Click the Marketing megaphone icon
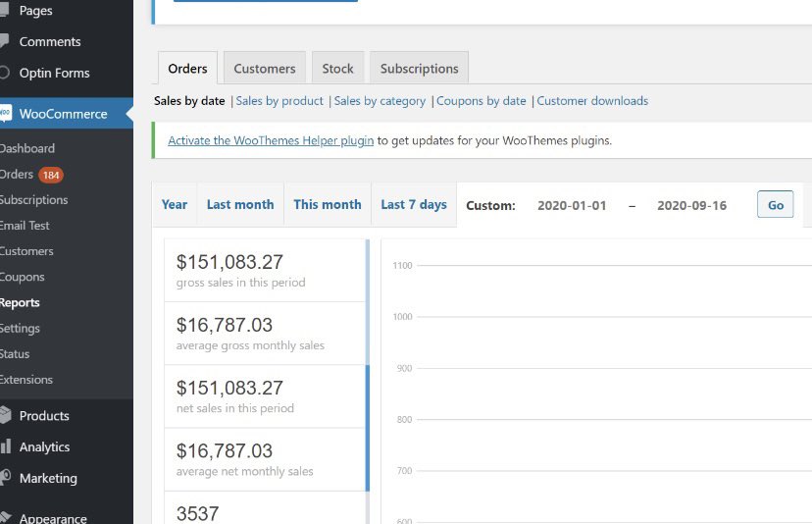The height and width of the screenshot is (524, 812). tap(5, 477)
